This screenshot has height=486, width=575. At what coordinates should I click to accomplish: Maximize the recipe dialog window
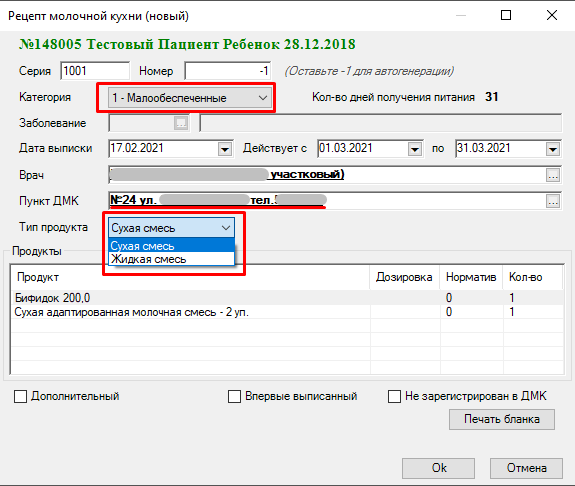[506, 15]
